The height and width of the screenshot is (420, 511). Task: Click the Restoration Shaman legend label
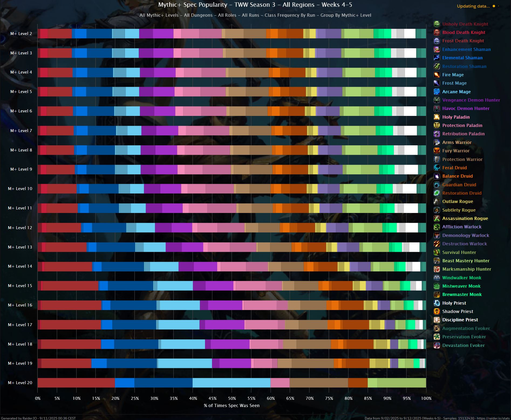click(464, 66)
